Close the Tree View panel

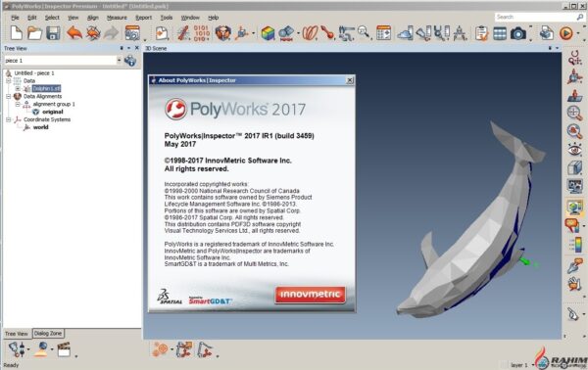pos(137,48)
